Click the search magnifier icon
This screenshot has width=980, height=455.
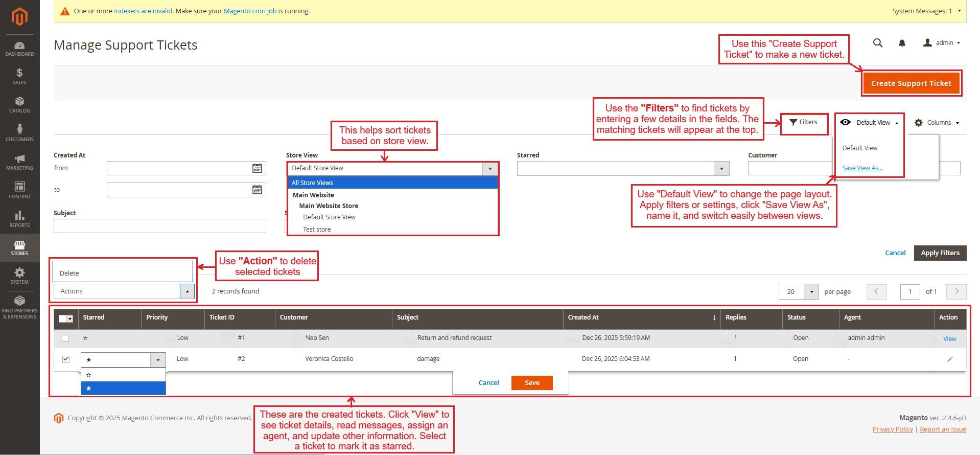[x=878, y=43]
